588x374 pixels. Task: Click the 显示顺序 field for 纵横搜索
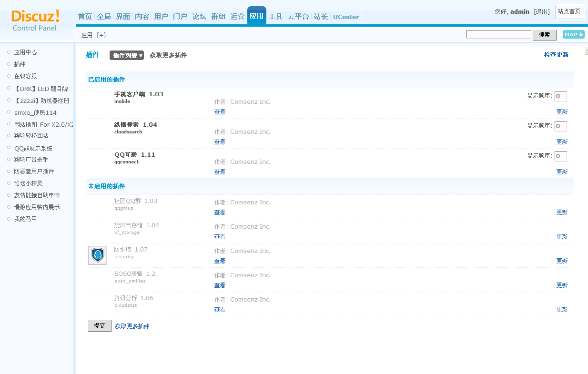point(561,126)
